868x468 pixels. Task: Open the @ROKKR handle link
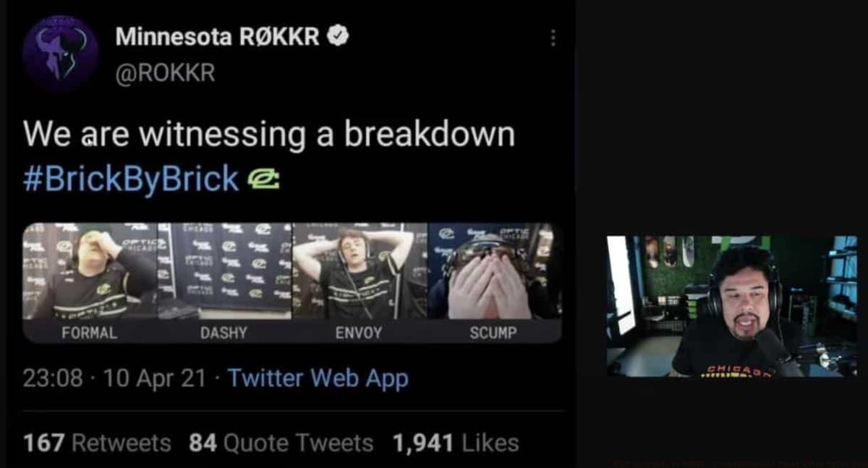pos(165,73)
